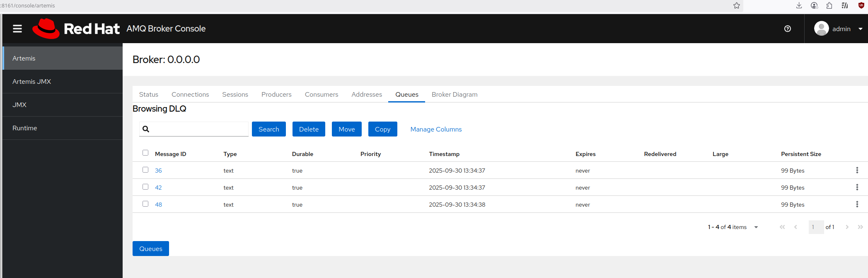This screenshot has height=278, width=868.
Task: Open items-per-page dropdown next to '1 - 4 of 4 items'
Action: [756, 227]
